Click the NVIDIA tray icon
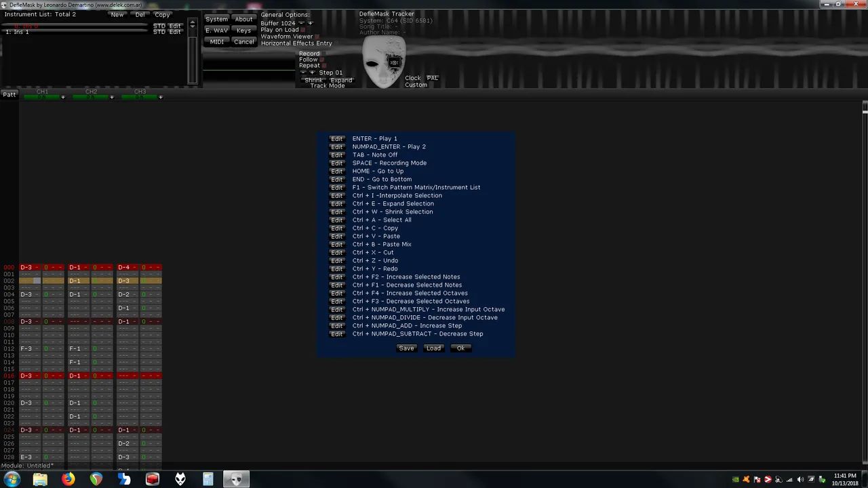 tap(736, 480)
